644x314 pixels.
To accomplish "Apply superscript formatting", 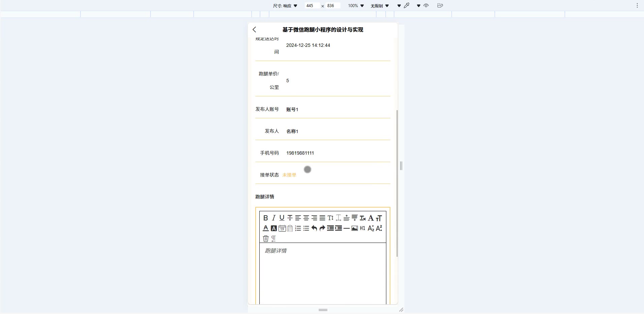I will [x=379, y=228].
